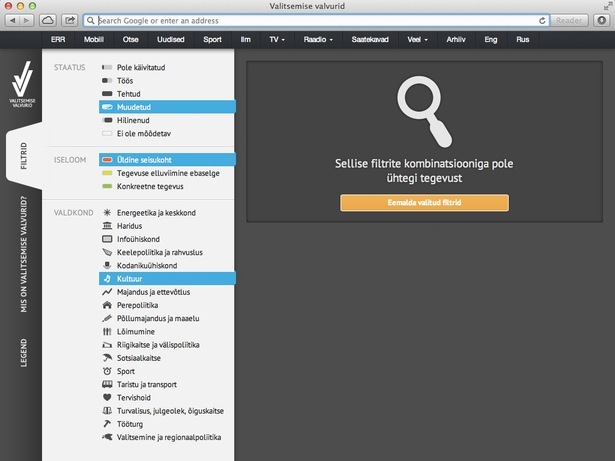Click the Eemalda valitud filtrid button
615x461 pixels.
424,203
